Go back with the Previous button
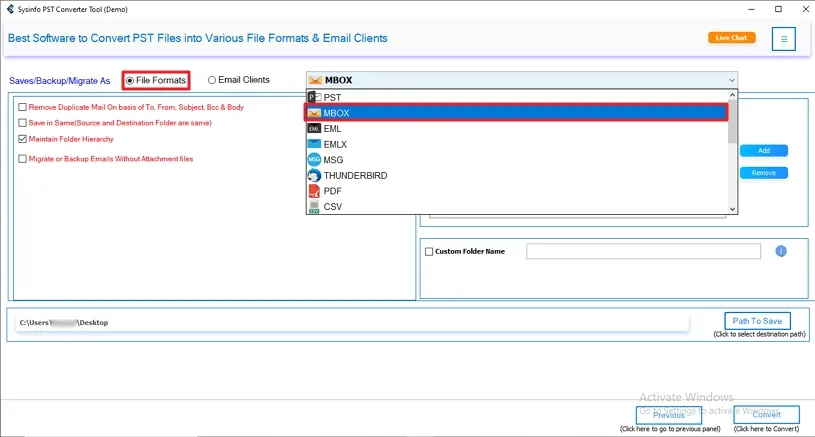This screenshot has height=437, width=815. [x=668, y=415]
